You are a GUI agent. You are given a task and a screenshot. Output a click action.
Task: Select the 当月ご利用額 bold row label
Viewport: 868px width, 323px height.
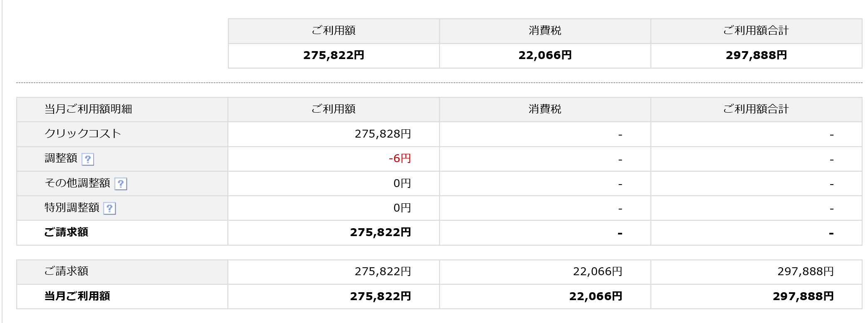(x=77, y=296)
